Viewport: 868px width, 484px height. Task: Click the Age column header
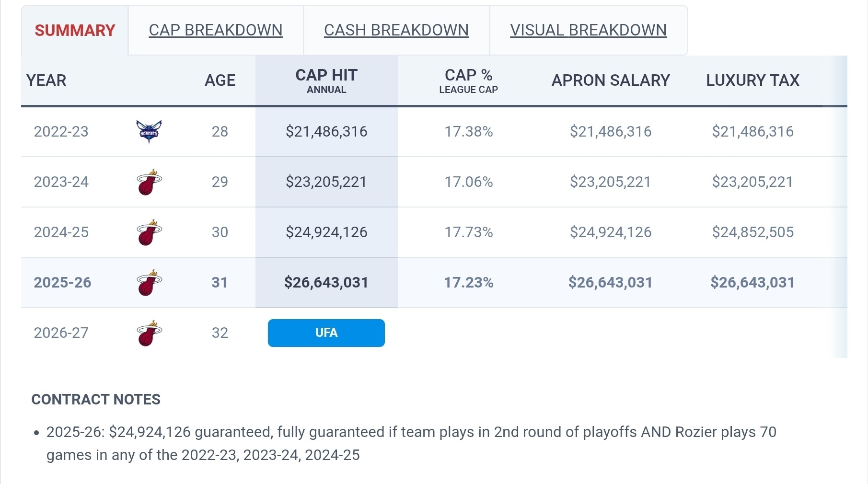coord(220,81)
